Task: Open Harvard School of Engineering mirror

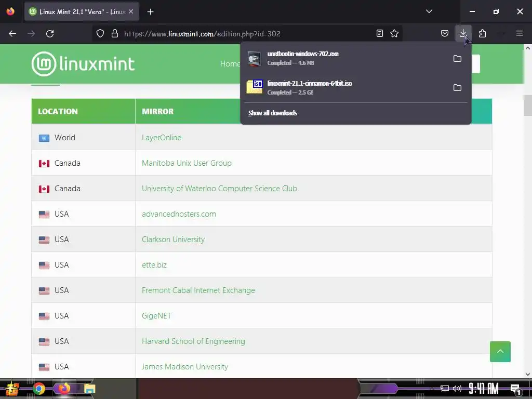Action: point(193,341)
